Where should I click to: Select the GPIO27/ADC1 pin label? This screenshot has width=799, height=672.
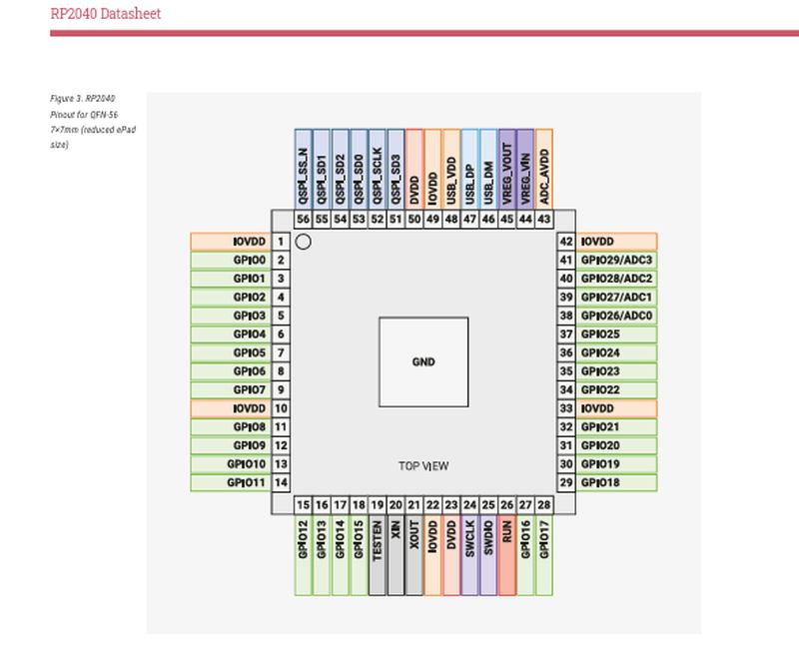616,297
